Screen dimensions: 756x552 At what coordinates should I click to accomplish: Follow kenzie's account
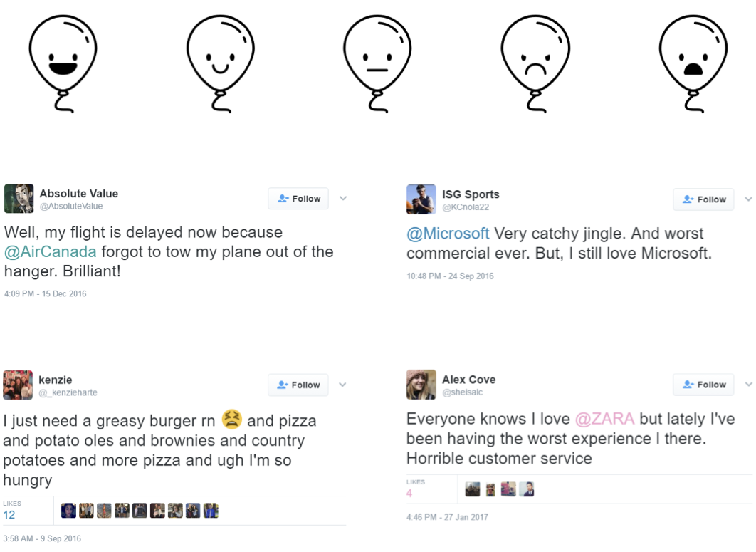tap(298, 385)
